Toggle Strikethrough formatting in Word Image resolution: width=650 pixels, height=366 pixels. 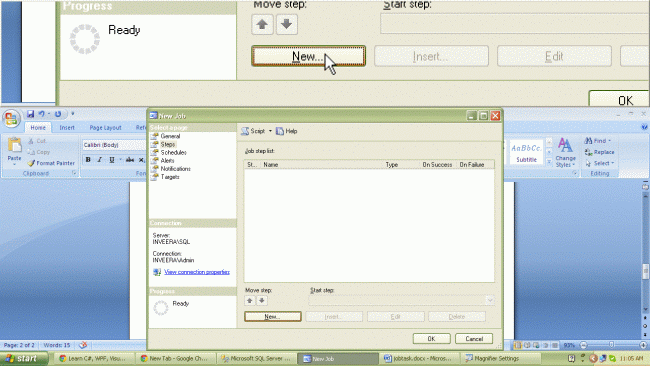[x=130, y=160]
